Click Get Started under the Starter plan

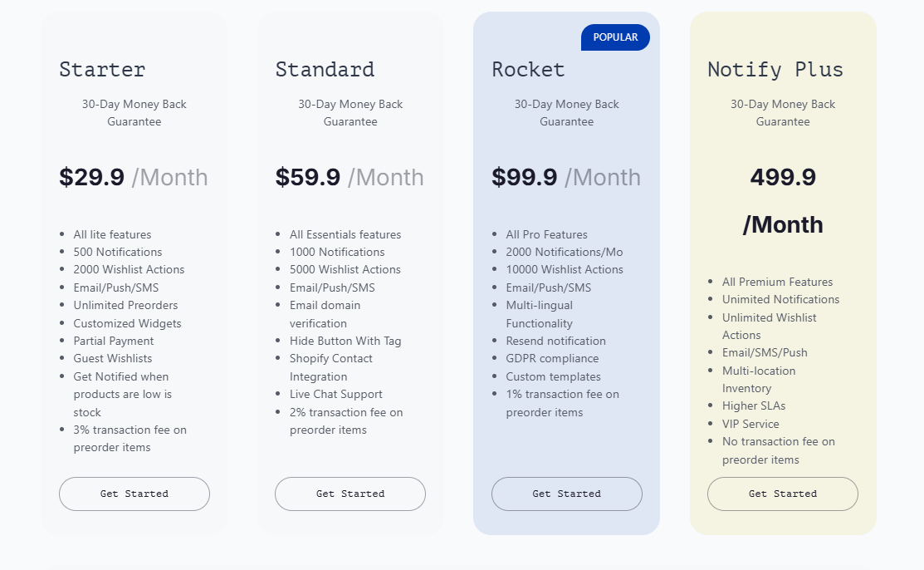click(x=134, y=494)
